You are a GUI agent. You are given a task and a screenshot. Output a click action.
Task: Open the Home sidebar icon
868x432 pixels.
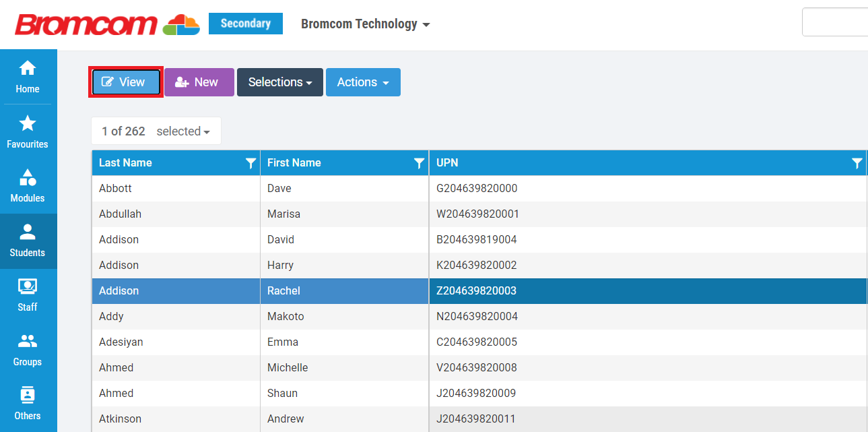[28, 69]
